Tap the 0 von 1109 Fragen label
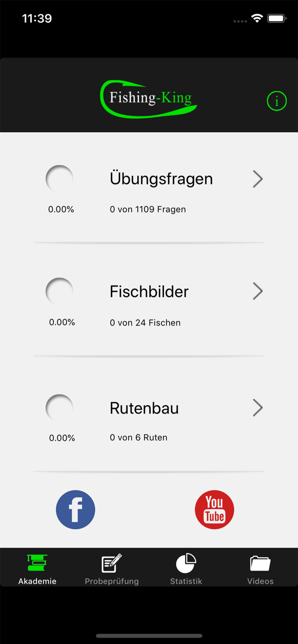This screenshot has width=298, height=644. [148, 209]
